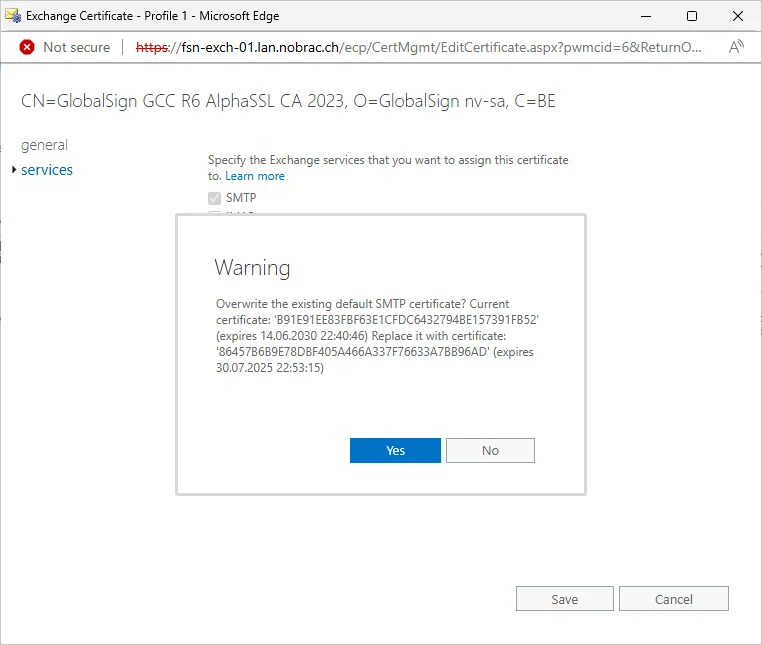Screen dimensions: 762x645
Task: Toggle the SMTP service checkbox
Action: [x=214, y=198]
